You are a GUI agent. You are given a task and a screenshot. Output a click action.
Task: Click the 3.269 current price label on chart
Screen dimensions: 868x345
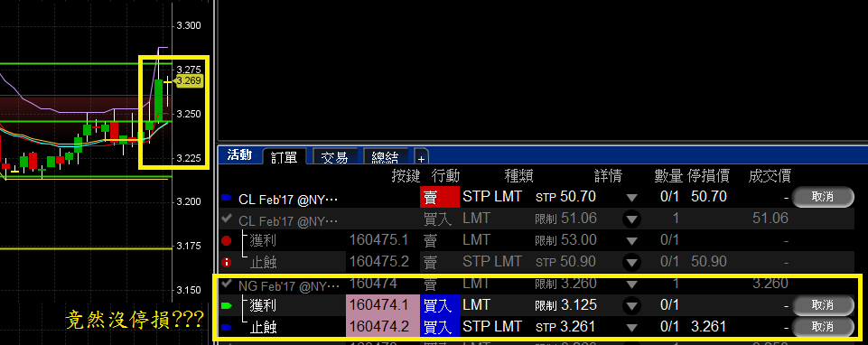coord(189,81)
